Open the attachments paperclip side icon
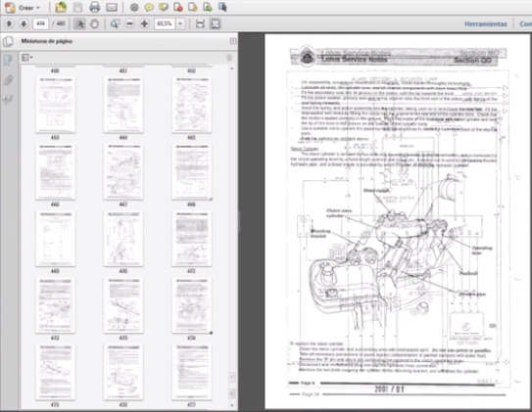This screenshot has width=532, height=412. pyautogui.click(x=8, y=80)
